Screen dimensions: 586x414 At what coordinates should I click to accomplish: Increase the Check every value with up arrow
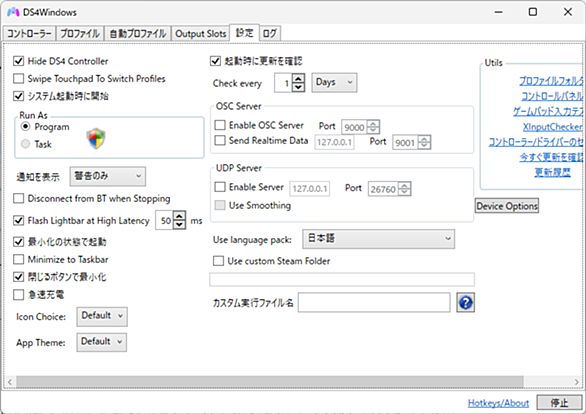pyautogui.click(x=298, y=78)
